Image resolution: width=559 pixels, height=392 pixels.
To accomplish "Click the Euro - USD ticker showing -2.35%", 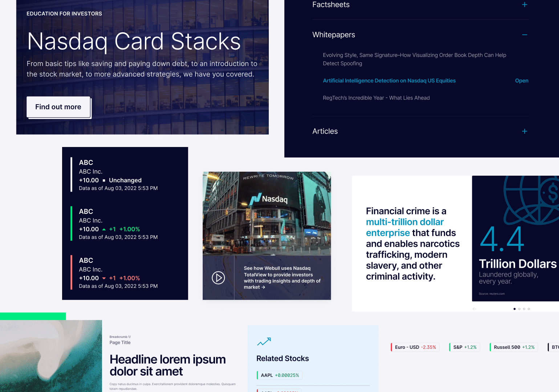I will pos(414,347).
